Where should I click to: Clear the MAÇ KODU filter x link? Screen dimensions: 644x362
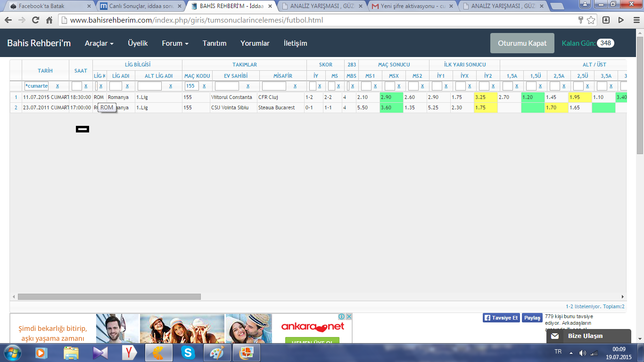(x=204, y=86)
